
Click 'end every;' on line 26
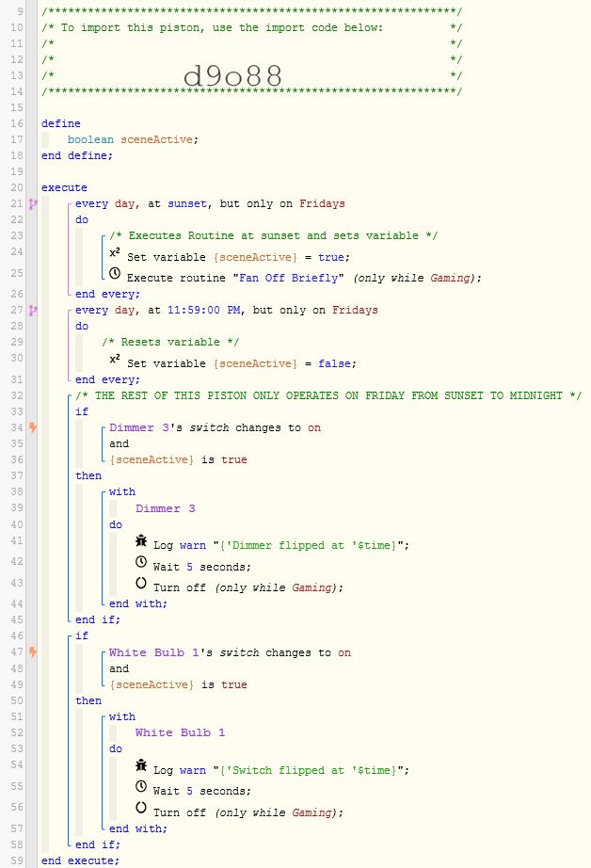(x=107, y=294)
